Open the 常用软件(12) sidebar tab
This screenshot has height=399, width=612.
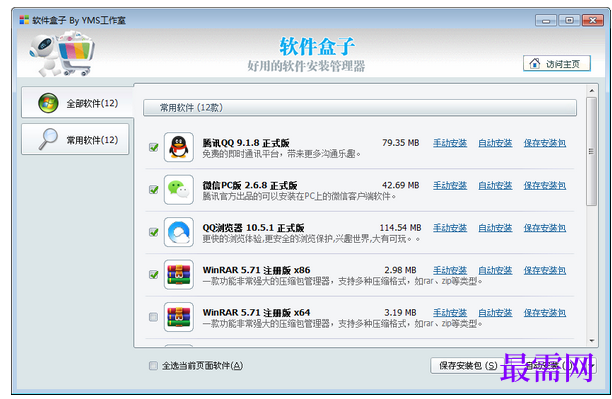[75, 139]
